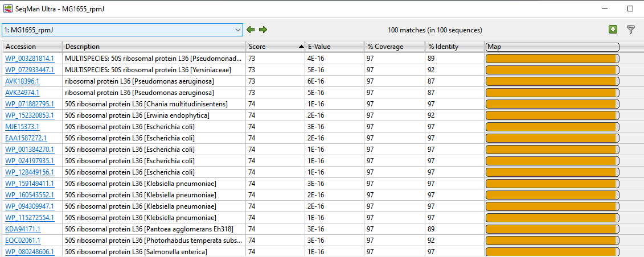Maximize the SeqMan Ultra window

coord(630,9)
